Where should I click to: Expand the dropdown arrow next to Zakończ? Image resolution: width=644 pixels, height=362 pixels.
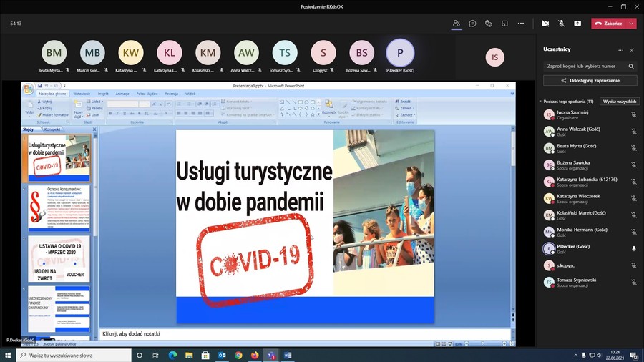coord(630,23)
